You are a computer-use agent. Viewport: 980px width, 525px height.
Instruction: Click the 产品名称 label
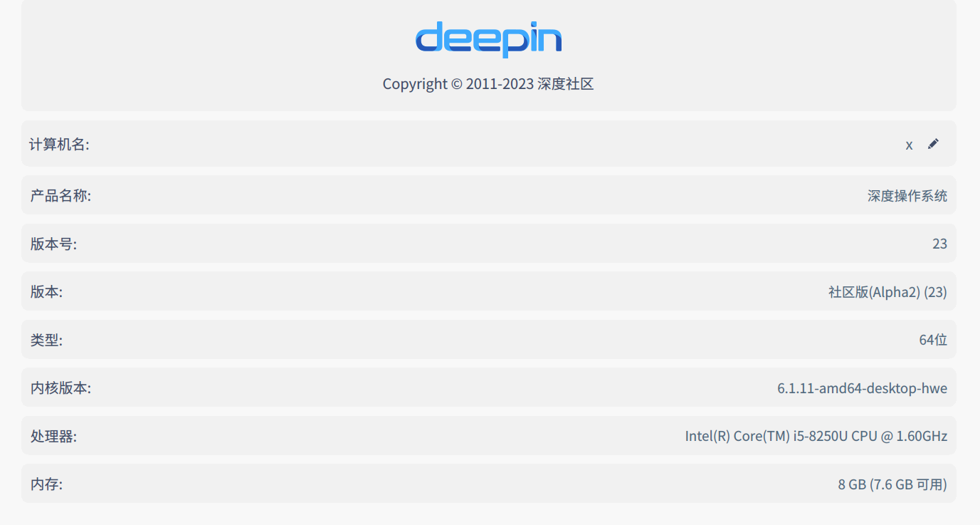(x=60, y=195)
